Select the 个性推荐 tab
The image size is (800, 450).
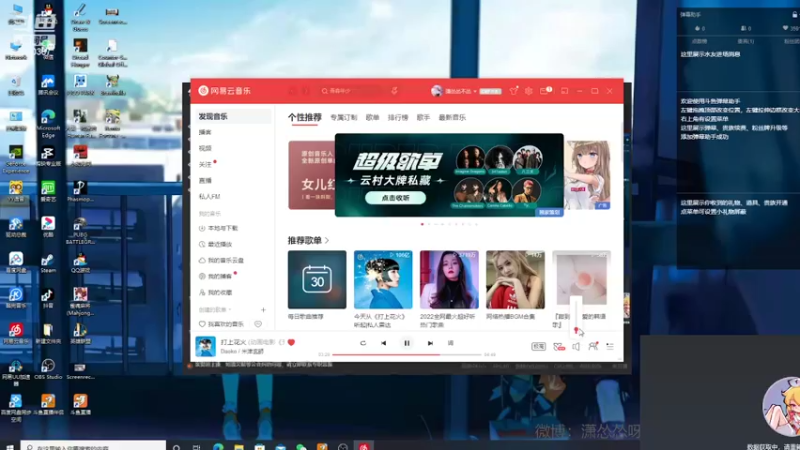tap(305, 117)
